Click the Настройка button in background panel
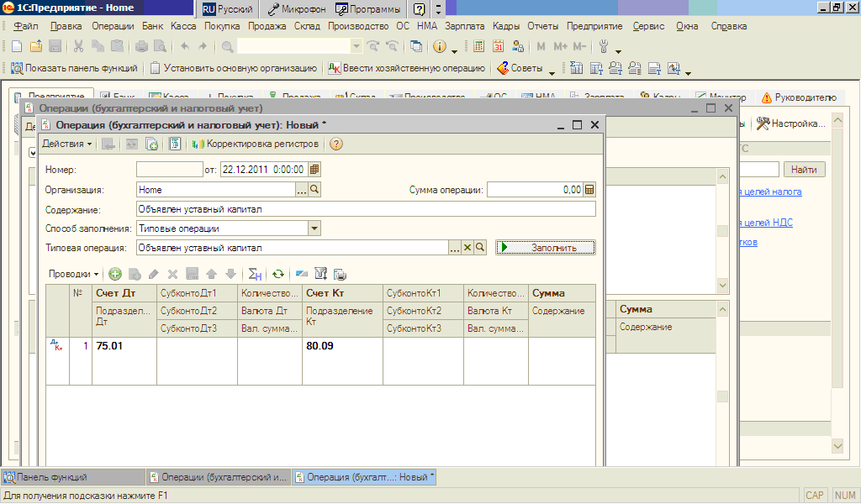 (x=790, y=123)
